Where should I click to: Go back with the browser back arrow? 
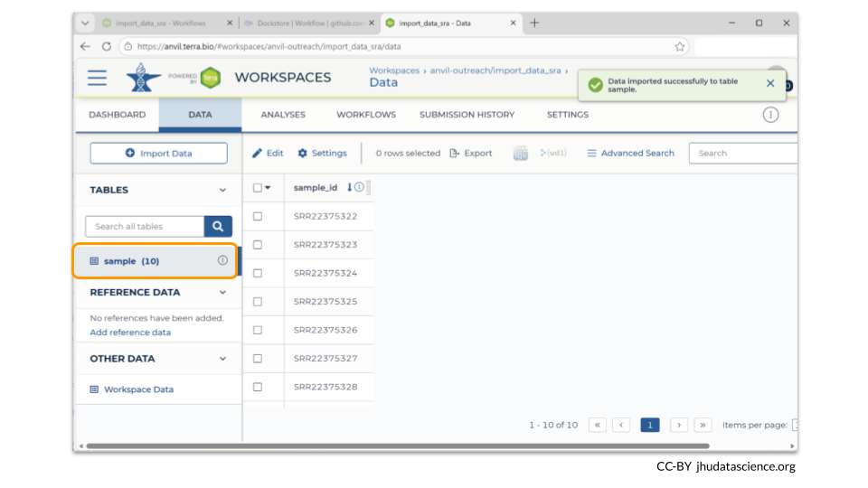coord(85,46)
